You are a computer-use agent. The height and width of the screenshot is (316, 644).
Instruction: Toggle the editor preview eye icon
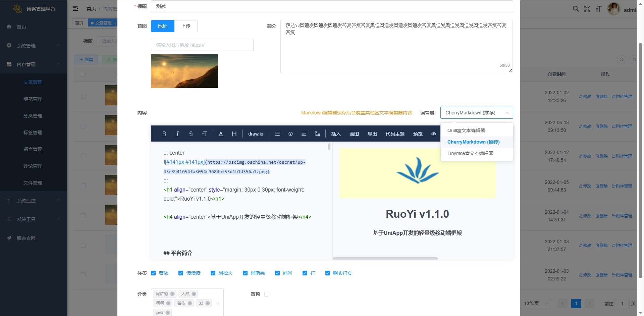(433, 134)
